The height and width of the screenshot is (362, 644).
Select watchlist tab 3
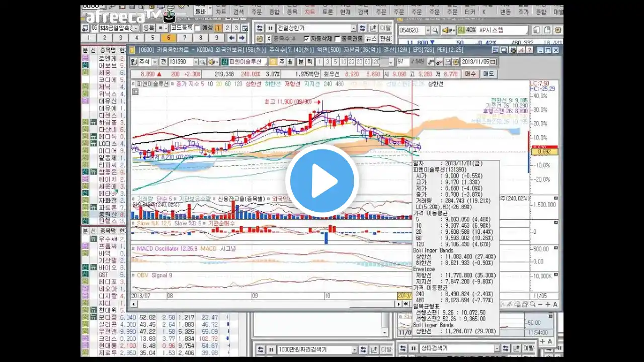pos(120,38)
